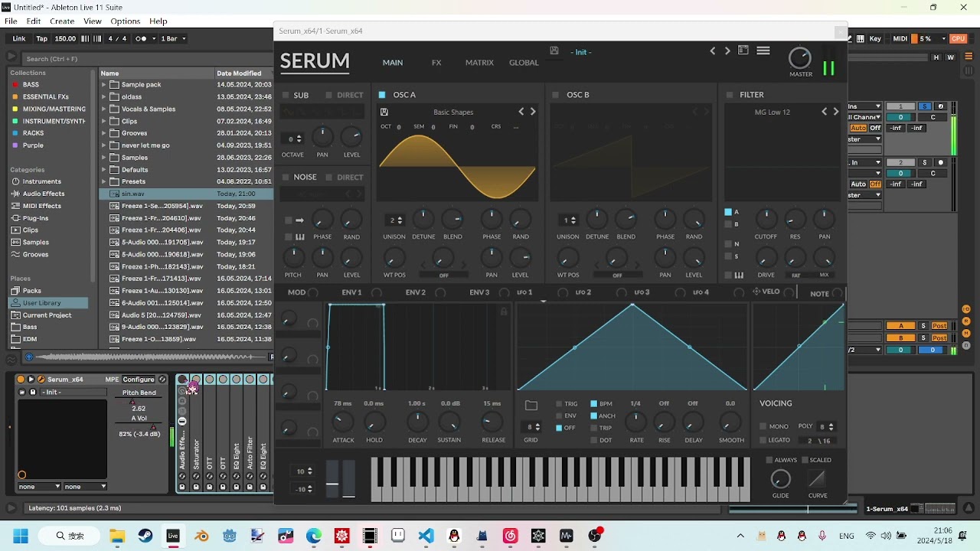980x551 pixels.
Task: Select previous OSC A wavetable arrow
Action: 521,112
